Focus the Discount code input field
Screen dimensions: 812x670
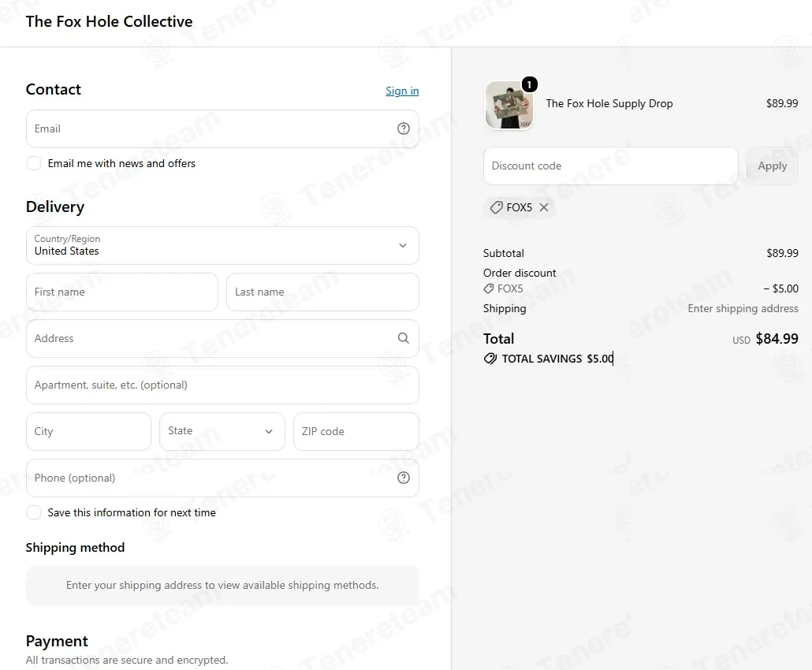point(610,166)
